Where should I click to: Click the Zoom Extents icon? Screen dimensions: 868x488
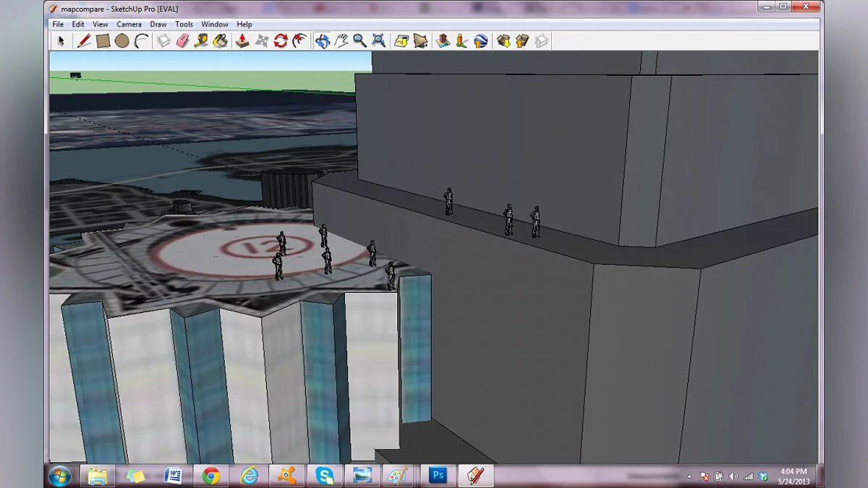click(378, 41)
